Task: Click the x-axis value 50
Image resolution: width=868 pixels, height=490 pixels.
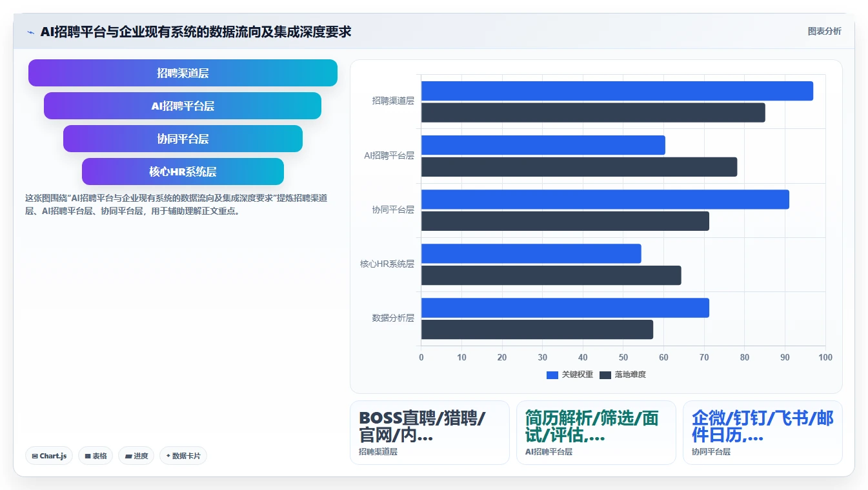Action: point(623,357)
